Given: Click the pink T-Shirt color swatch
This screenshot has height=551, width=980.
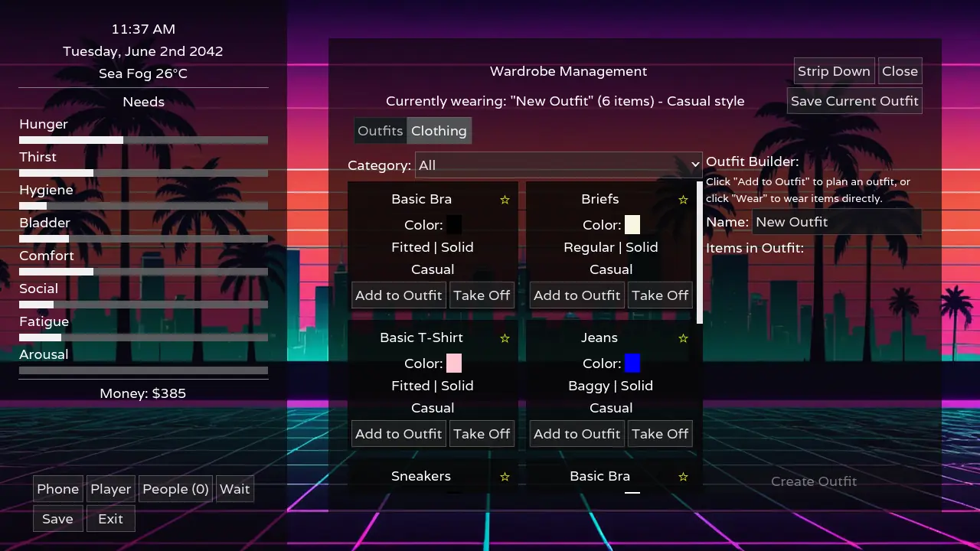Looking at the screenshot, I should coord(454,364).
